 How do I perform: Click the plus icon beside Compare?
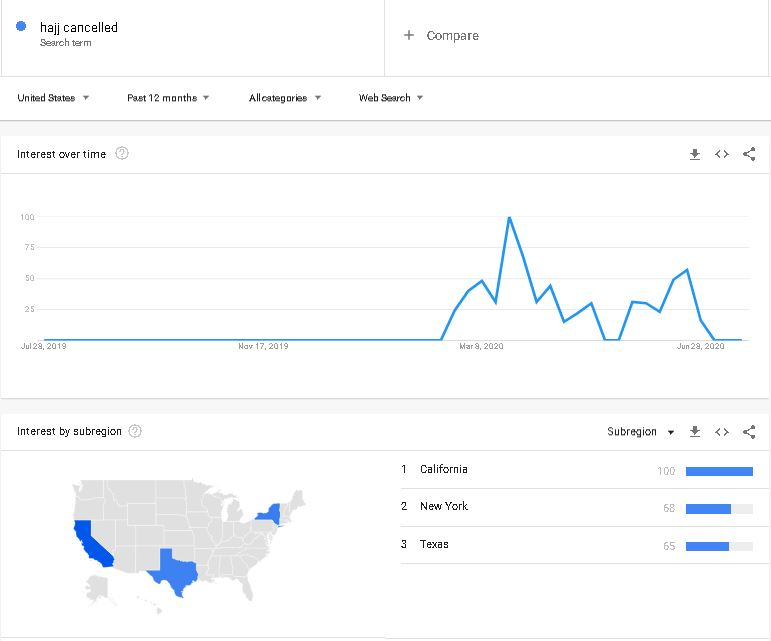coord(408,35)
